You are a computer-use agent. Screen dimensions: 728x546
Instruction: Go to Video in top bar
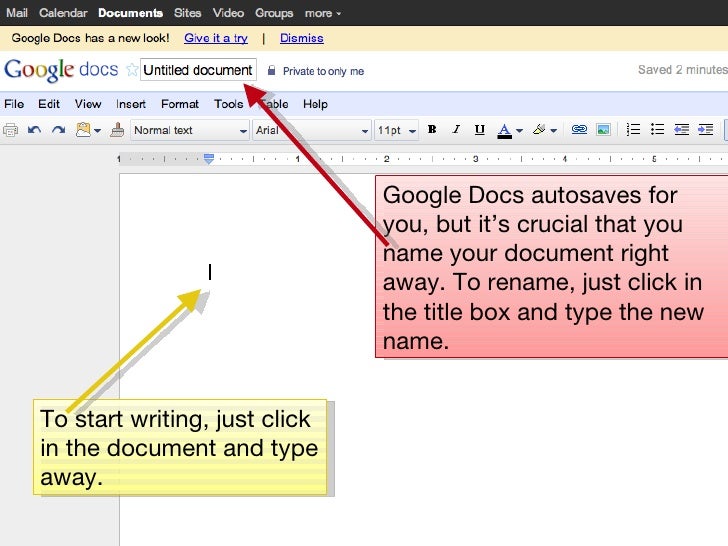click(x=228, y=13)
